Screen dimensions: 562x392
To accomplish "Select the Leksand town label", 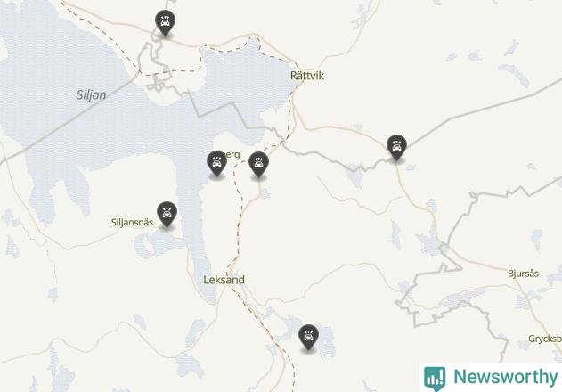I will [224, 280].
